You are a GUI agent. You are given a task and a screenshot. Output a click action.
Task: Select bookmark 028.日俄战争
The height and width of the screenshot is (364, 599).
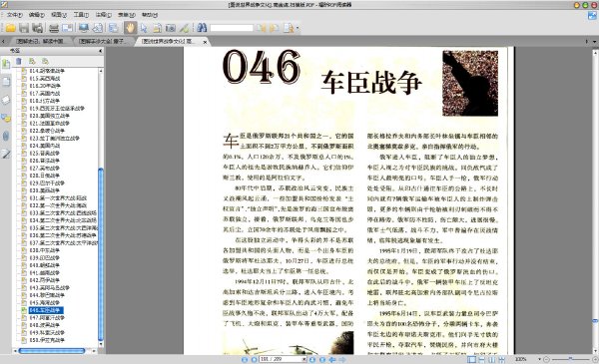click(x=45, y=176)
